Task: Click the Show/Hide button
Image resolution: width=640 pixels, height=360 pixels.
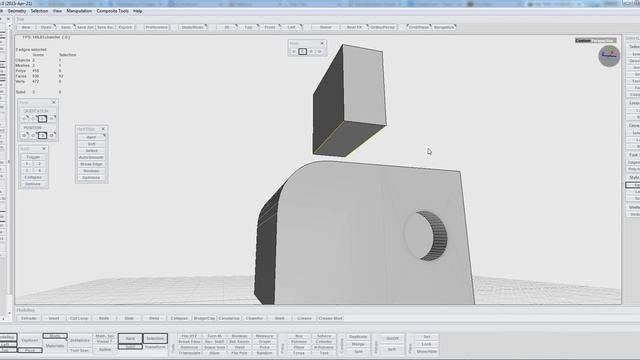Action: click(x=427, y=351)
